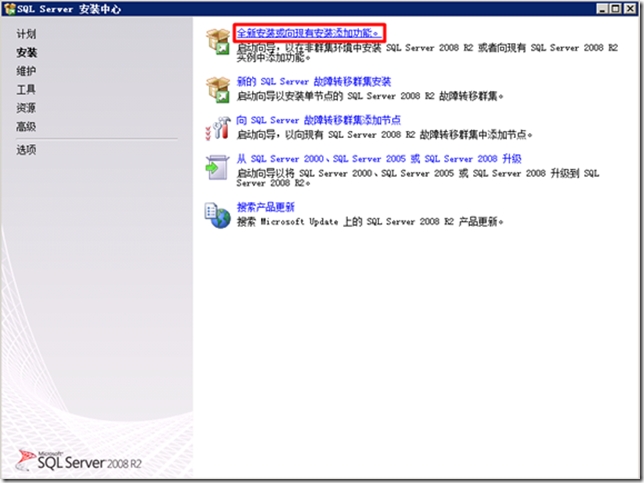644x483 pixels.
Task: Click the new standalone installation box icon
Action: (218, 41)
